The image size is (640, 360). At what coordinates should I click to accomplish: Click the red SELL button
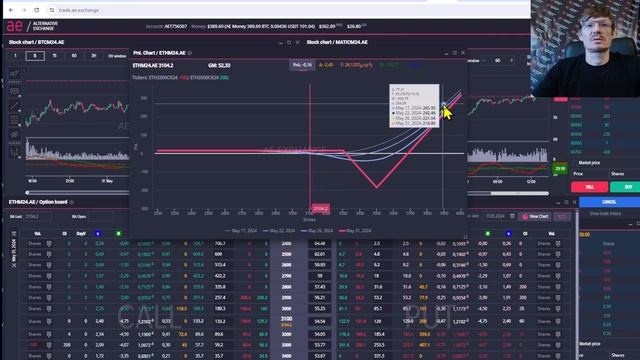pos(589,187)
